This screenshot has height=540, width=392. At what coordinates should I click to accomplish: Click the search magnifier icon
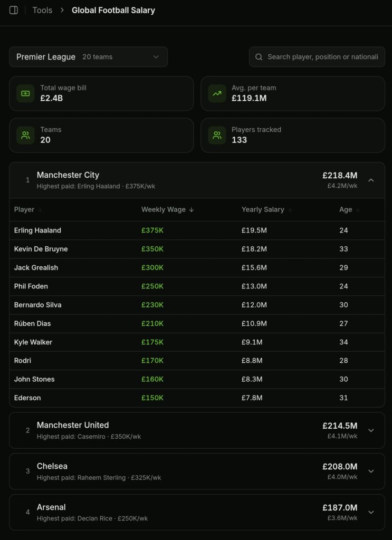pyautogui.click(x=258, y=56)
